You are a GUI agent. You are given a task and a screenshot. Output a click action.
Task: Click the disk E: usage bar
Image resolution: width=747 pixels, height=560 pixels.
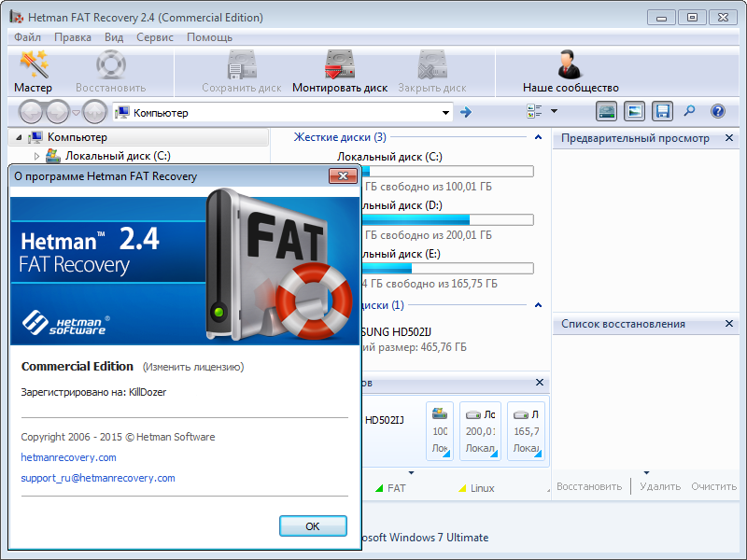[447, 269]
